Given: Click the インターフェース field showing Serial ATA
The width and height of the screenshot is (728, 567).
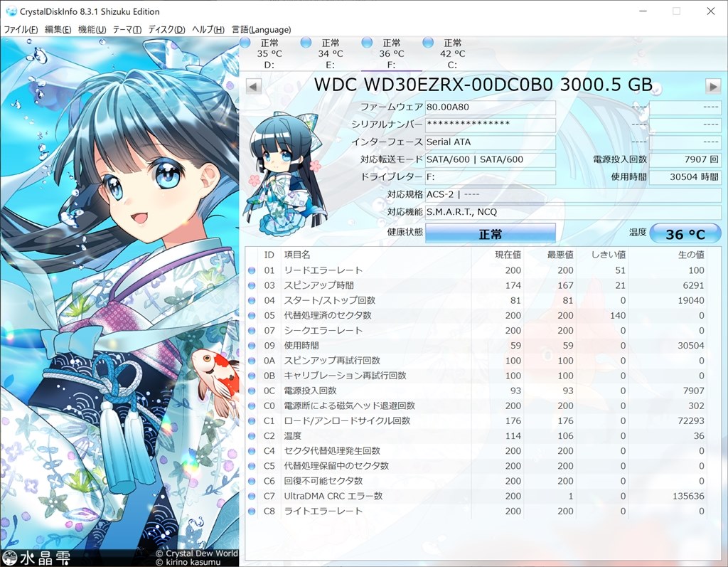Looking at the screenshot, I should [491, 142].
